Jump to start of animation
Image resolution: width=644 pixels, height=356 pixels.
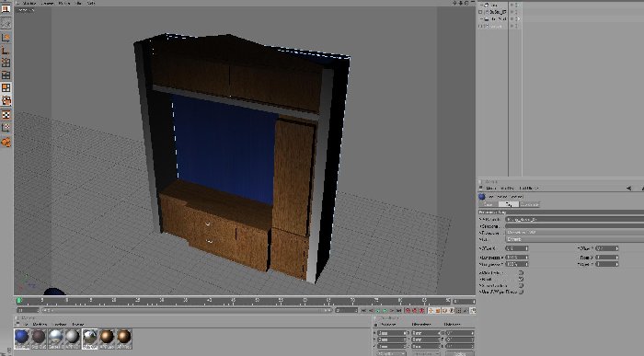(x=363, y=310)
